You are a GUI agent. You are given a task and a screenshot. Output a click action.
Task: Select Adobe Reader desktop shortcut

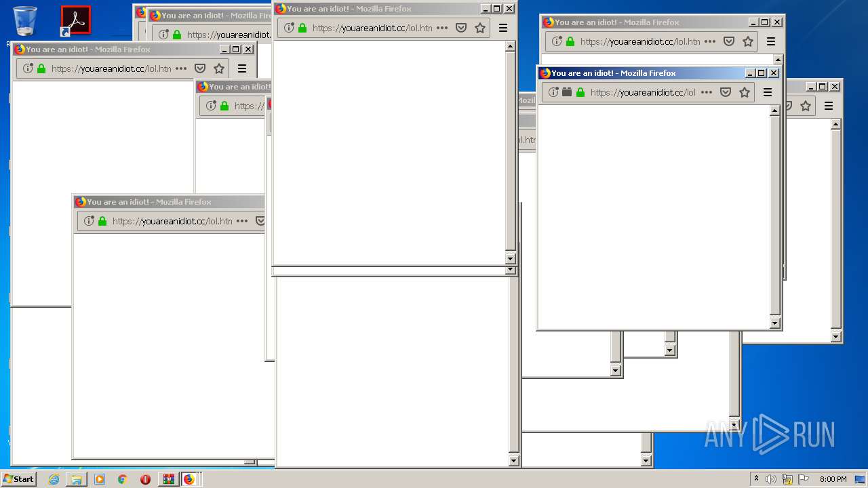click(75, 21)
